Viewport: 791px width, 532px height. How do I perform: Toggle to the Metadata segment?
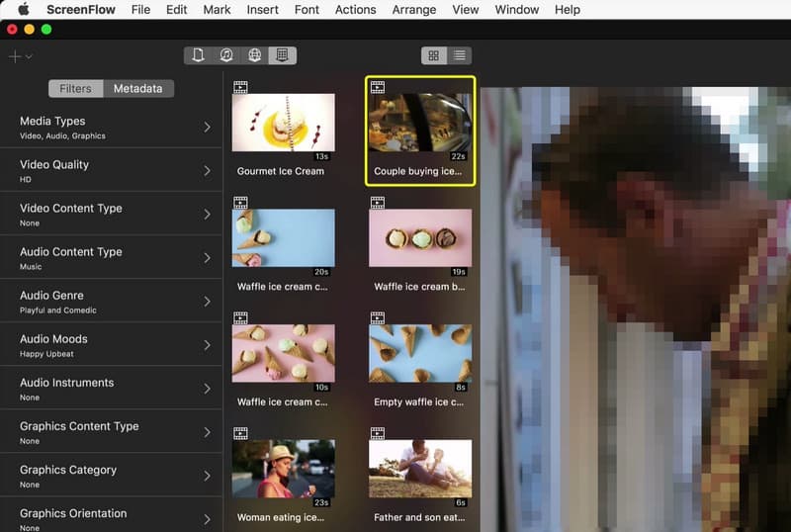point(137,88)
